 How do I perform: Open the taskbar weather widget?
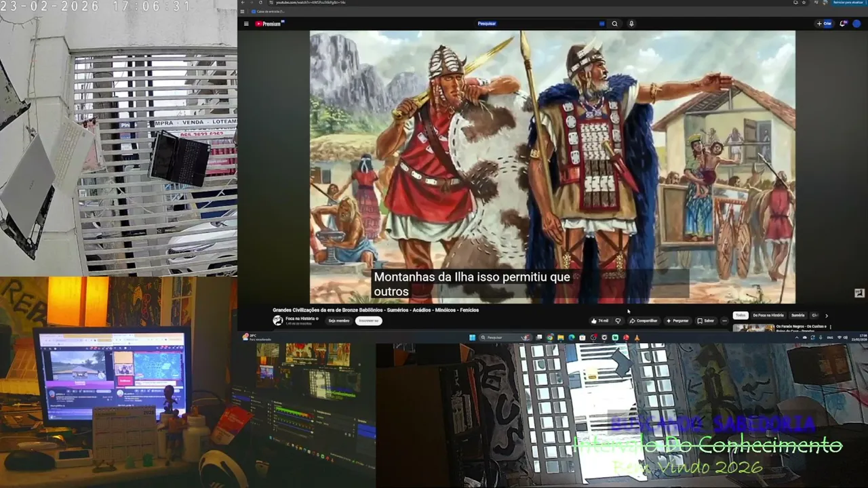(x=256, y=338)
